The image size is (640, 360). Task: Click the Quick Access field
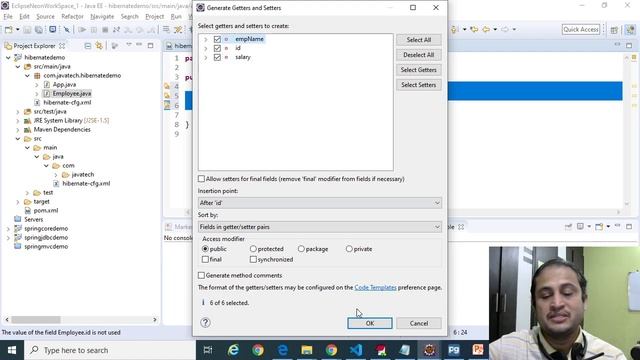[581, 29]
